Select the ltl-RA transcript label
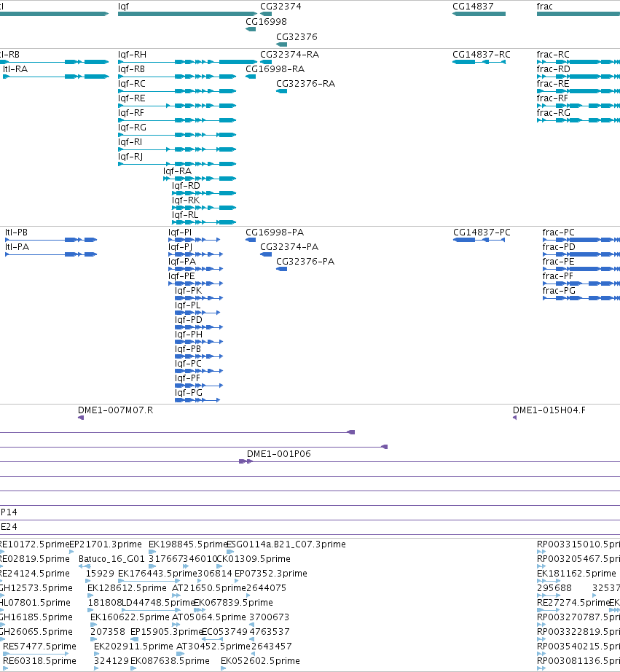 tap(15, 69)
